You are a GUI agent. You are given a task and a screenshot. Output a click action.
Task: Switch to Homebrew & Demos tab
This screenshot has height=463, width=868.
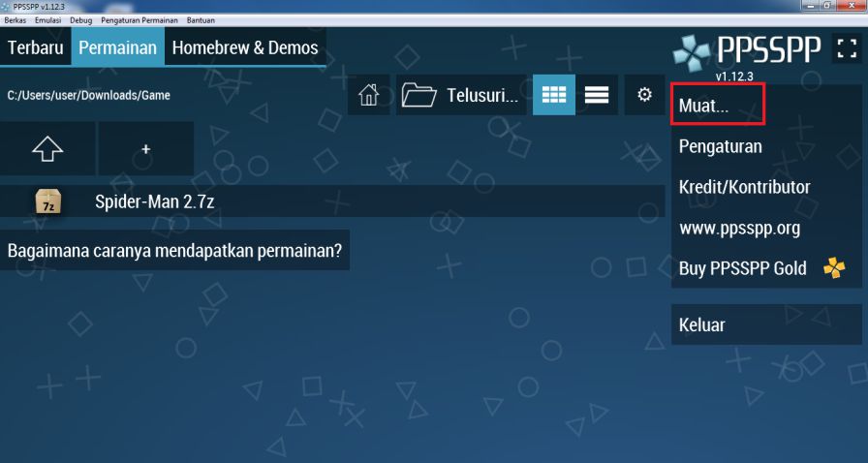[245, 47]
